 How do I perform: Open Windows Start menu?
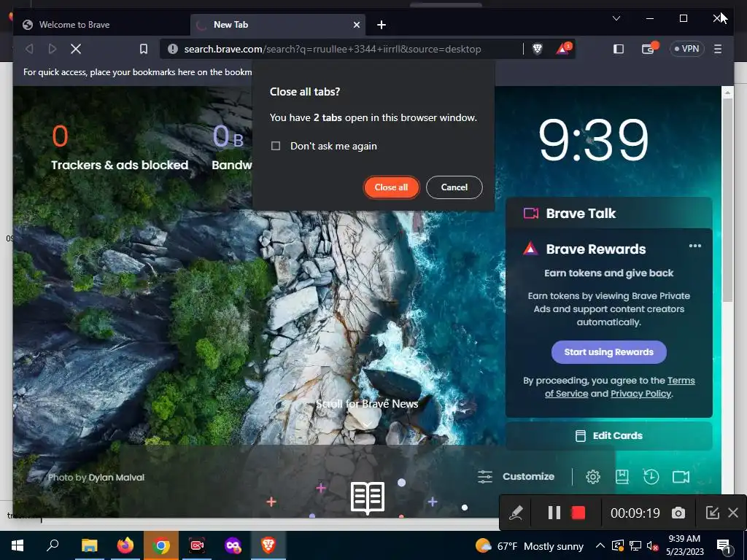coord(18,545)
